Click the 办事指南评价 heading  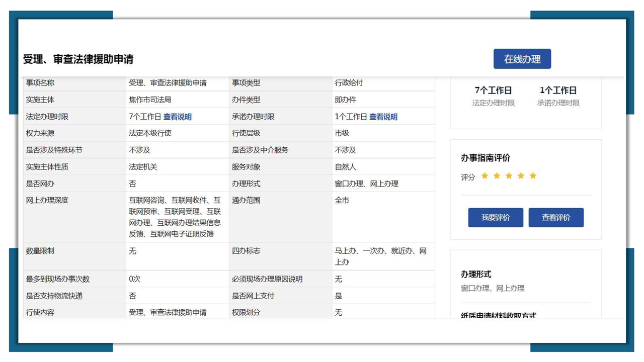coord(486,158)
